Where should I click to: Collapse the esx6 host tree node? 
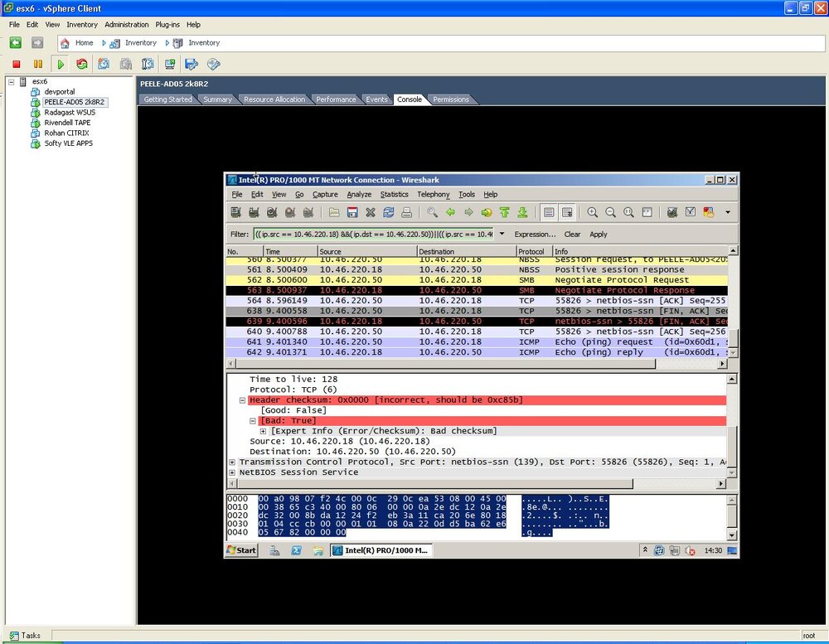click(11, 81)
